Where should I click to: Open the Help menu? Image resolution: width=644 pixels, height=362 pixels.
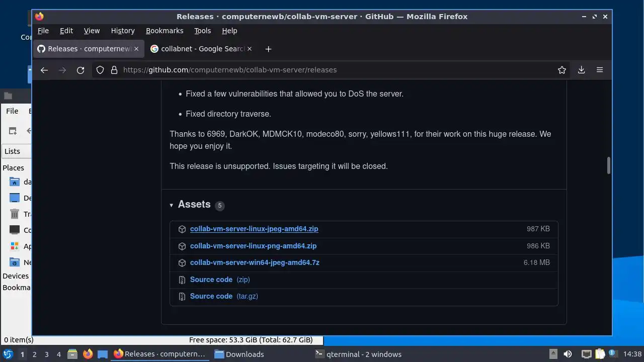pos(229,31)
